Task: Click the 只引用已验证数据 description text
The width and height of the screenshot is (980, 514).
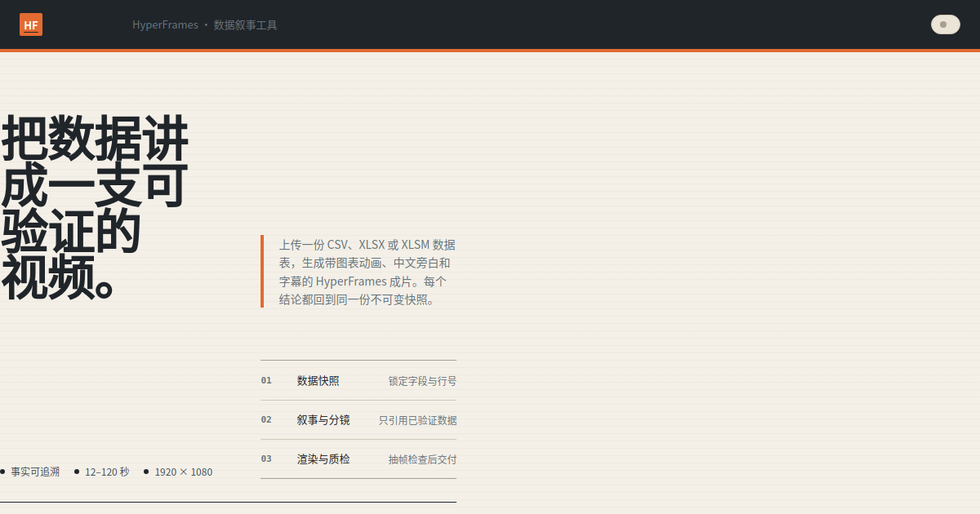Action: click(417, 420)
